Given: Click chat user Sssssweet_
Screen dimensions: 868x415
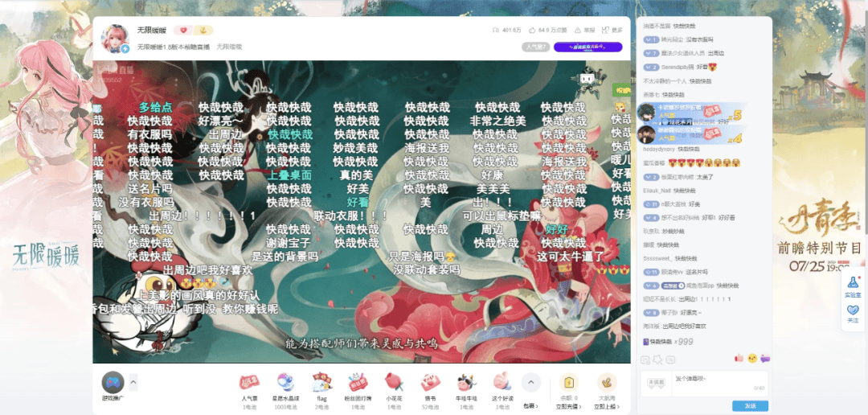Looking at the screenshot, I should coord(657,258).
